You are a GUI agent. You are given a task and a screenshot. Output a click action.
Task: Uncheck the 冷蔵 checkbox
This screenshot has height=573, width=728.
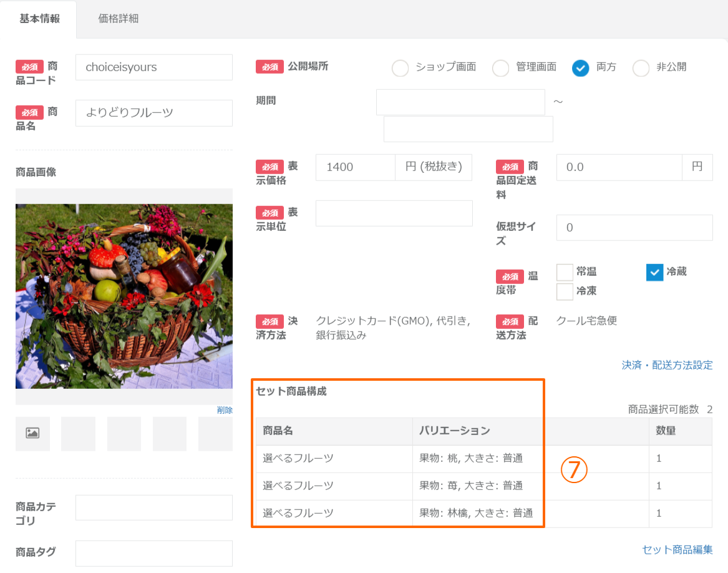[x=654, y=272]
